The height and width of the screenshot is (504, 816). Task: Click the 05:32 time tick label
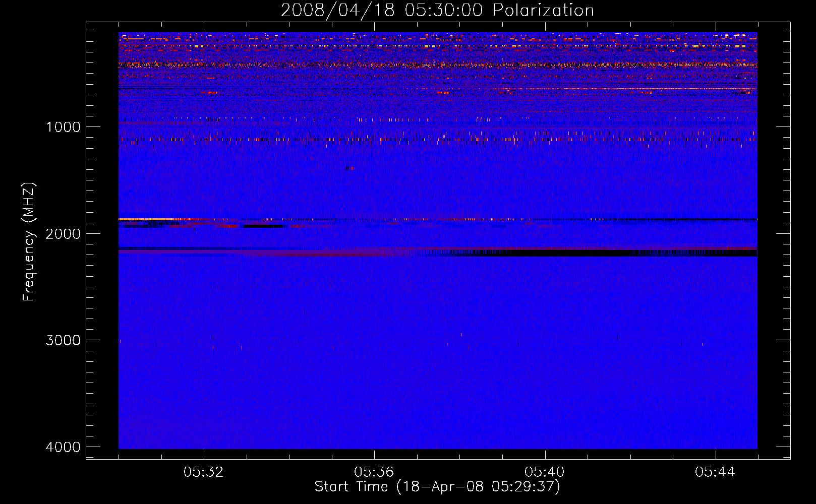click(x=204, y=472)
